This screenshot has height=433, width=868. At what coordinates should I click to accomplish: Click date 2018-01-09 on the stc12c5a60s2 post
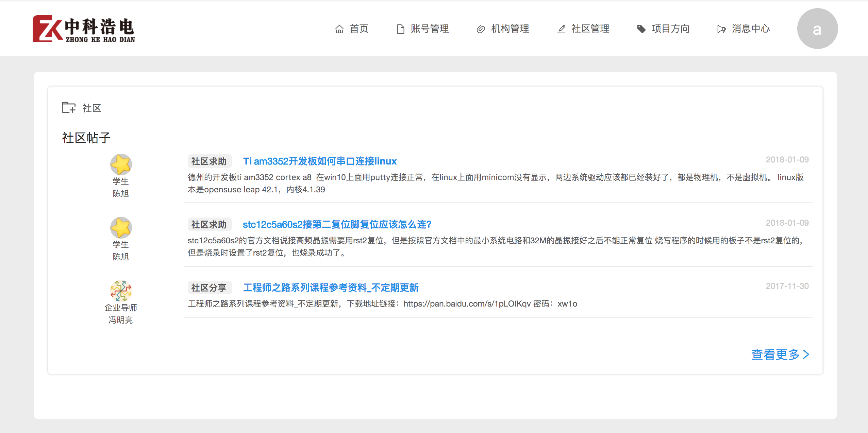(x=787, y=223)
